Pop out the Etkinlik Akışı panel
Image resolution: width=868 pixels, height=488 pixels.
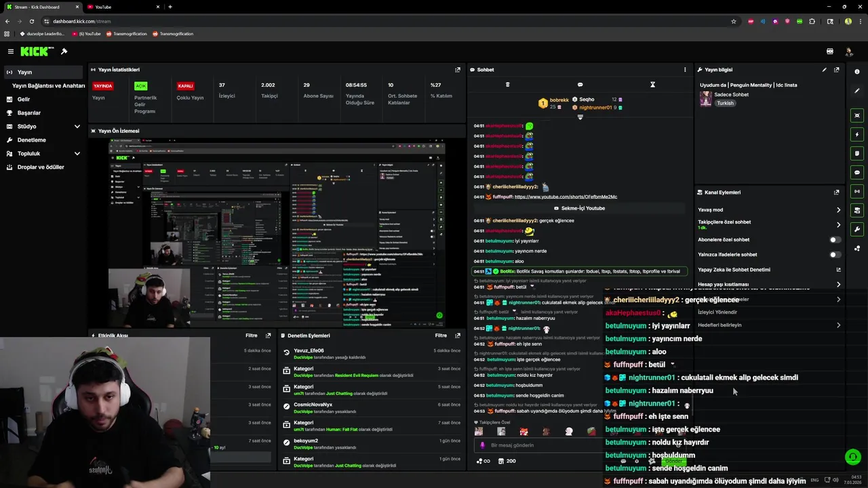pyautogui.click(x=269, y=335)
